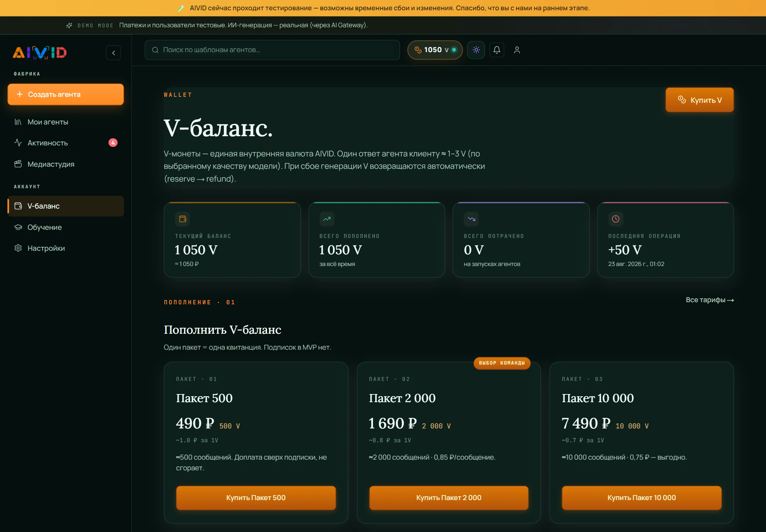Click the red badge showing 4
766x532 pixels.
click(x=113, y=143)
